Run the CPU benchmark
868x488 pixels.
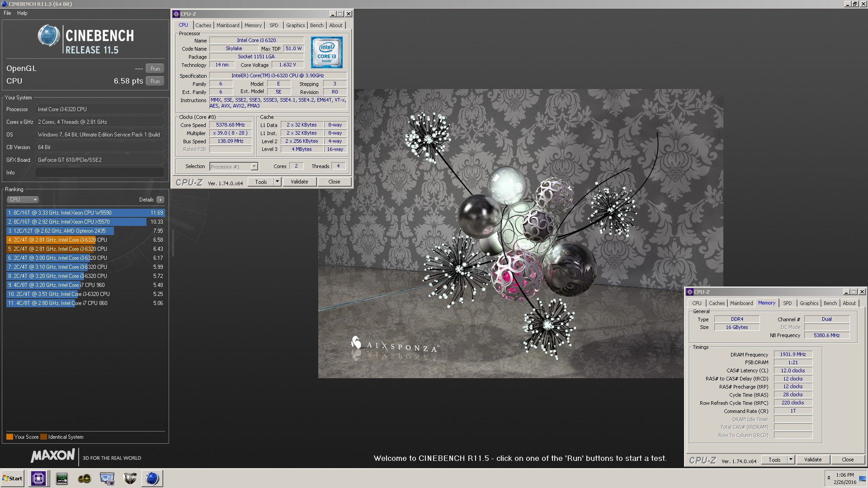pyautogui.click(x=155, y=81)
